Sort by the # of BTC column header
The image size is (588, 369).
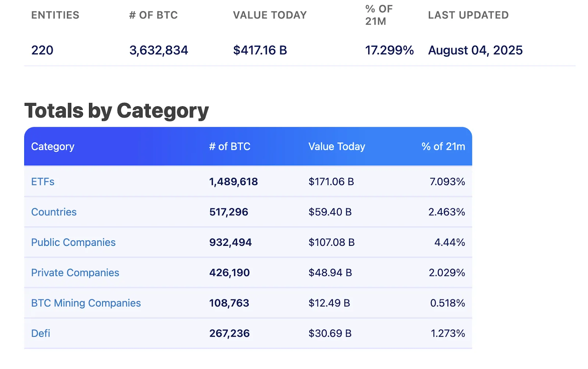[229, 146]
